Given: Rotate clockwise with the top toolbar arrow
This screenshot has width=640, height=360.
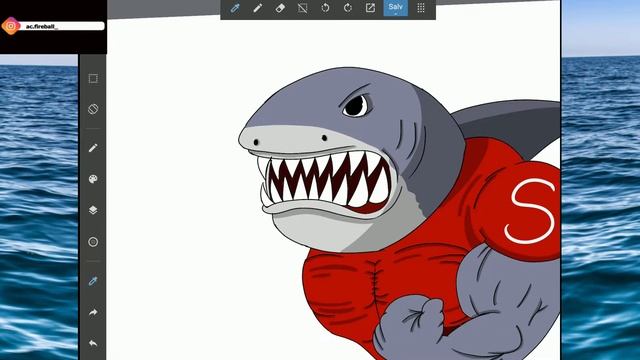Looking at the screenshot, I should point(348,8).
